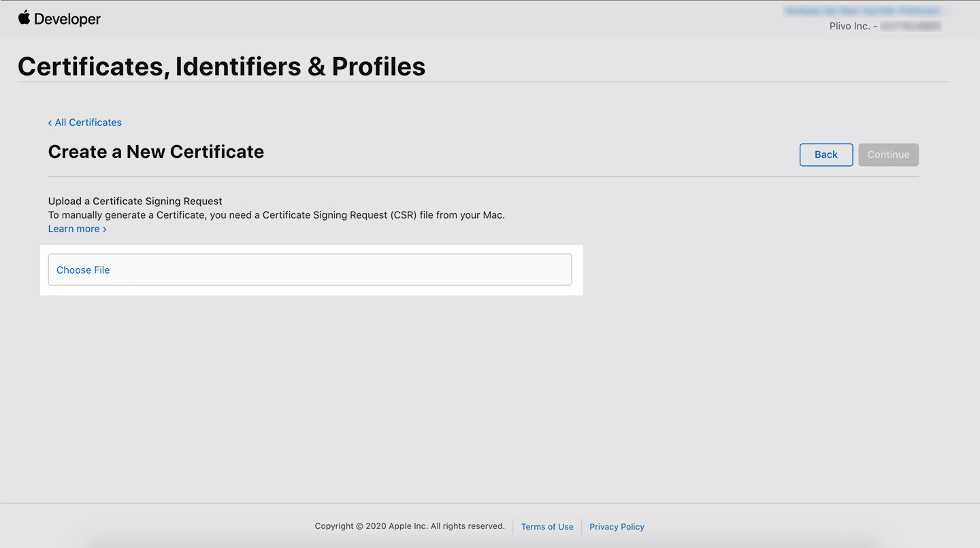View the Terms of Use
Viewport: 980px width, 548px height.
click(x=547, y=526)
